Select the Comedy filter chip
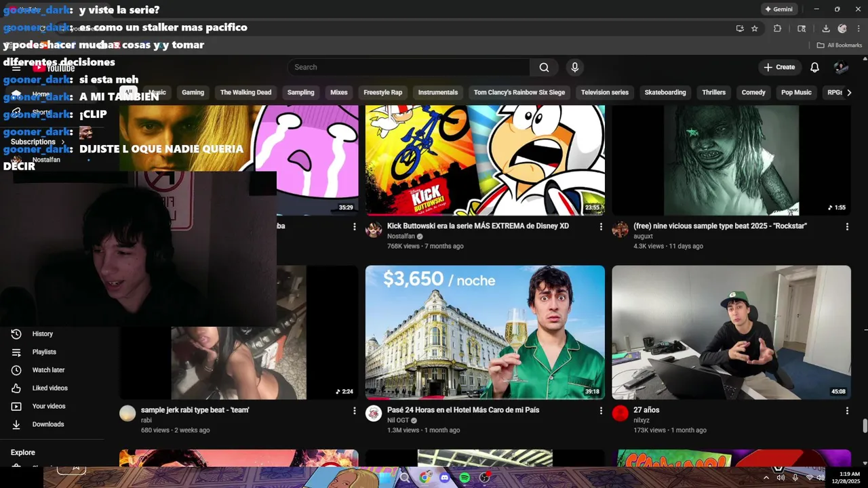Image resolution: width=868 pixels, height=488 pixels. [753, 92]
